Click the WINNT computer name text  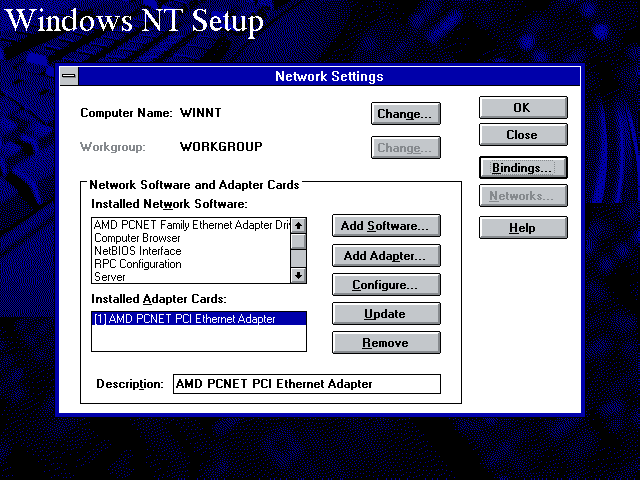[x=200, y=113]
